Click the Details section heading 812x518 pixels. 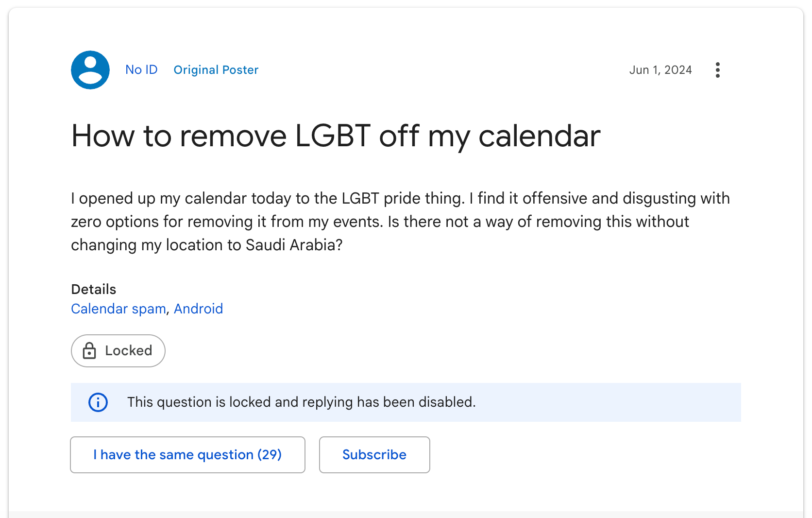click(94, 290)
